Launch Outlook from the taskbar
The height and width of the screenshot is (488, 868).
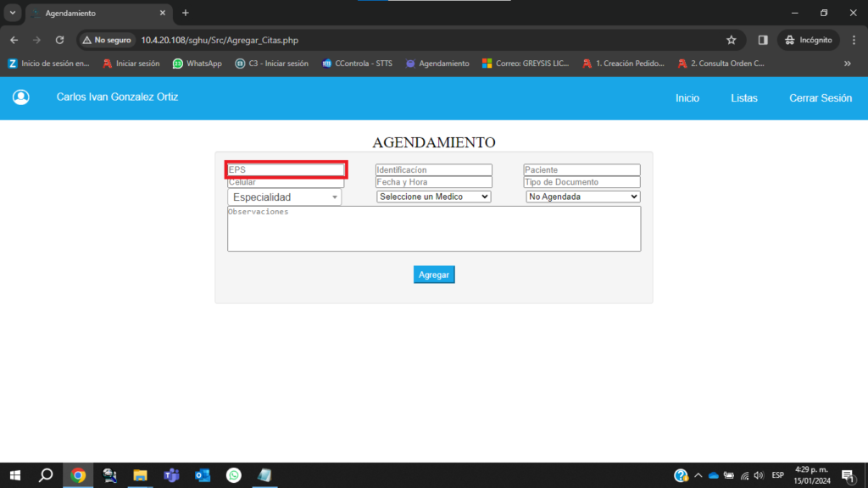pos(202,475)
